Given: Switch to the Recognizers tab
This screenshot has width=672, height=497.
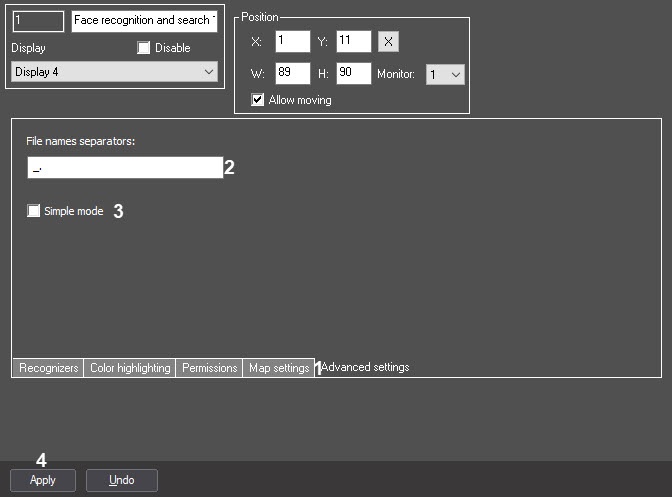Looking at the screenshot, I should coord(47,368).
